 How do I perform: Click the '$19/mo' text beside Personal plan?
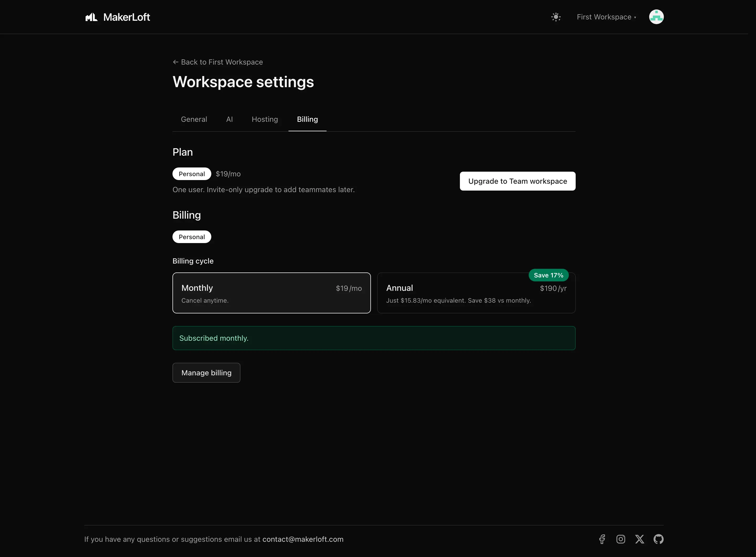228,174
